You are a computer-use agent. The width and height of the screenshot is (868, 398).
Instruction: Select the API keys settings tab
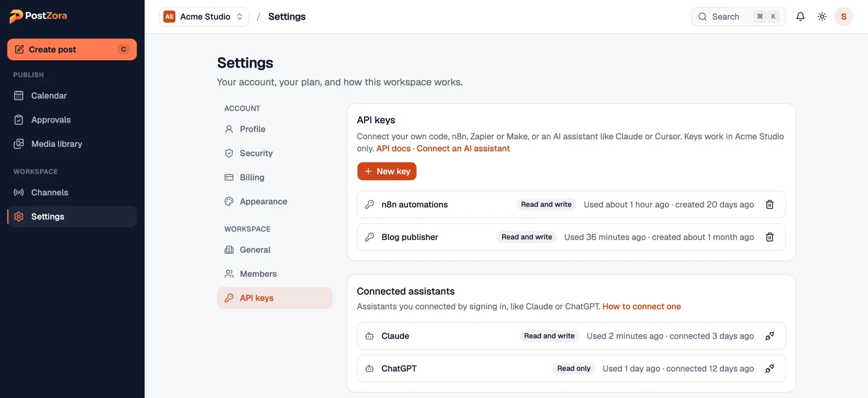(275, 298)
